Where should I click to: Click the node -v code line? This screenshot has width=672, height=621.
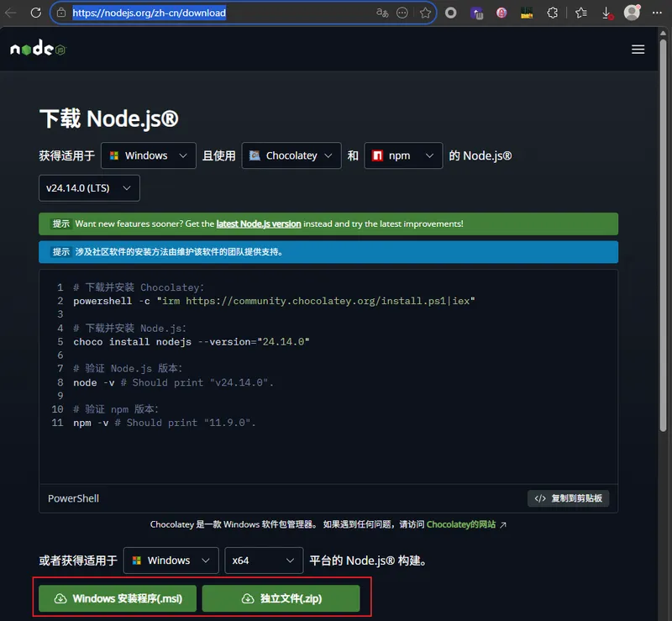pyautogui.click(x=174, y=382)
